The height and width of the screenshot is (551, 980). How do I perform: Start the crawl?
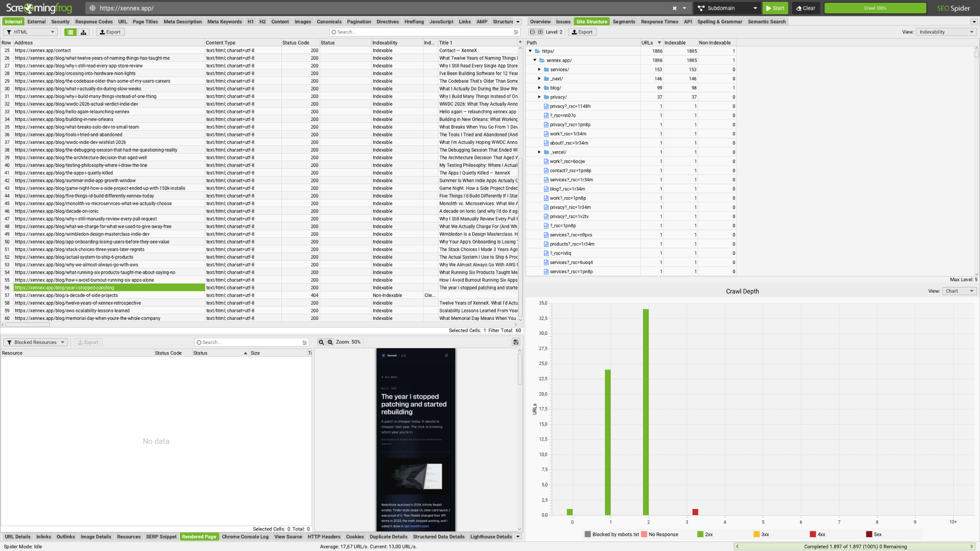(775, 8)
